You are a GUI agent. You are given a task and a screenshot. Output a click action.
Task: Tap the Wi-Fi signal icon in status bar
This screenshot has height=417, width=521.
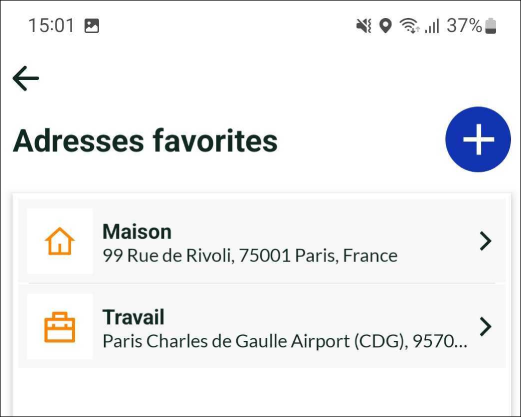click(x=409, y=26)
